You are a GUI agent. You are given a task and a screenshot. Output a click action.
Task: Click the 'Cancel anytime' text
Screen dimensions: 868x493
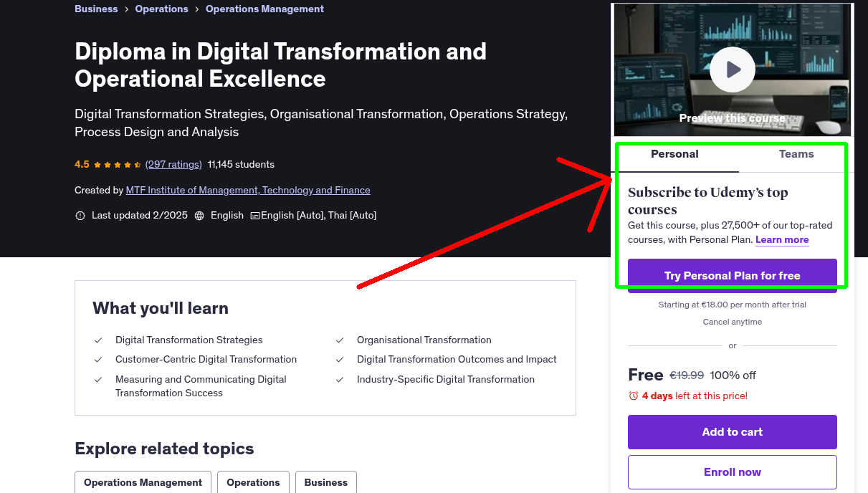coord(733,322)
